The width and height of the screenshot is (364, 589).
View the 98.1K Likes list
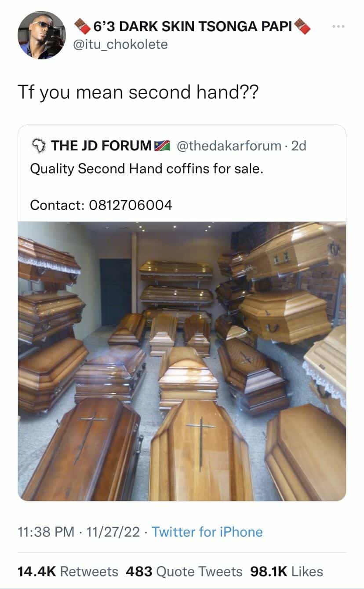pos(287,571)
